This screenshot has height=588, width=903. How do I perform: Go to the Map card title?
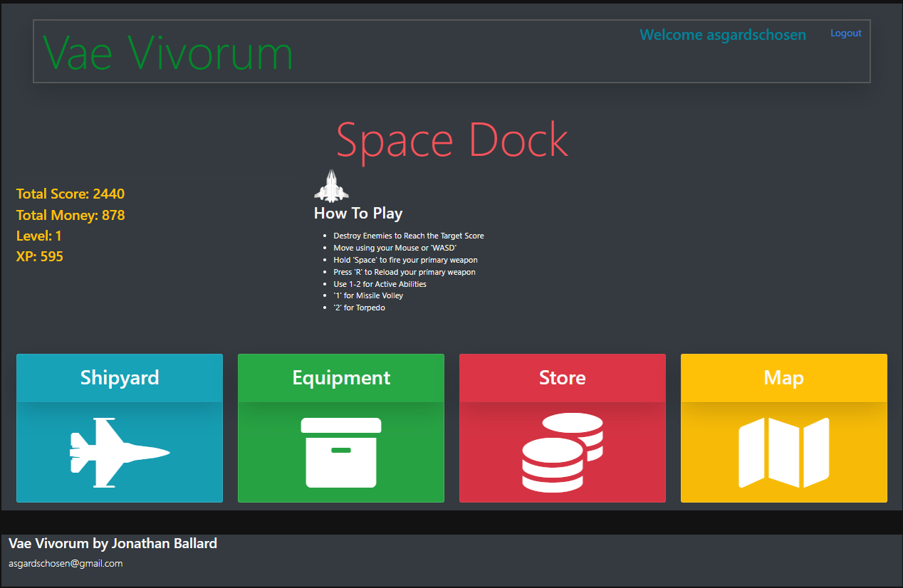[x=784, y=377]
